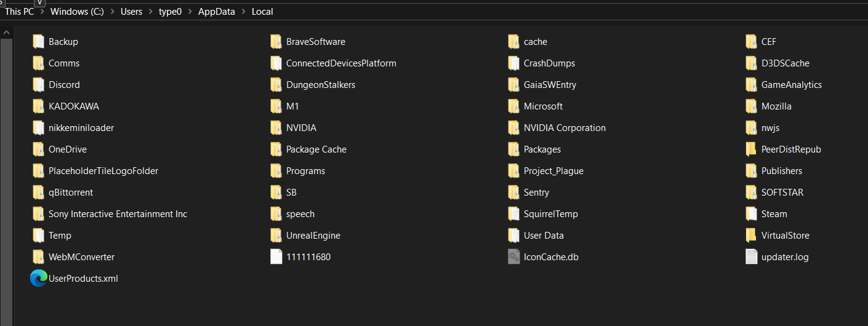Go to This PC in the breadcrumb
The image size is (868, 326).
point(20,12)
